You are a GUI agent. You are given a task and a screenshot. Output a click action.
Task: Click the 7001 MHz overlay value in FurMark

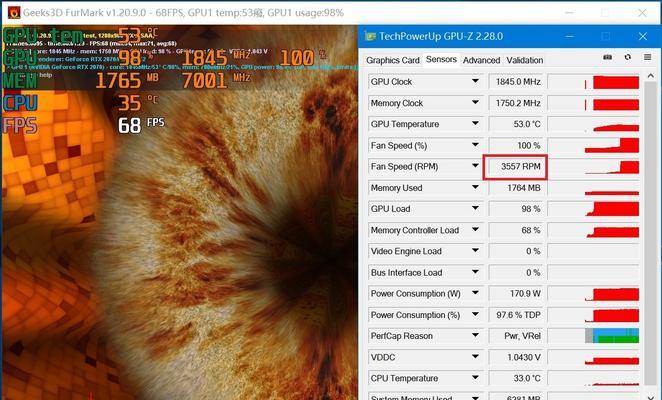(x=216, y=80)
